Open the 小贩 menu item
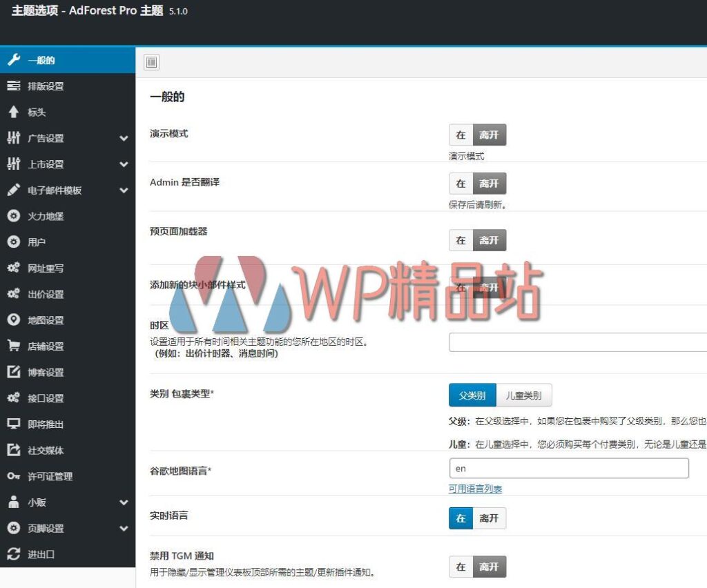707x588 pixels. 41,502
